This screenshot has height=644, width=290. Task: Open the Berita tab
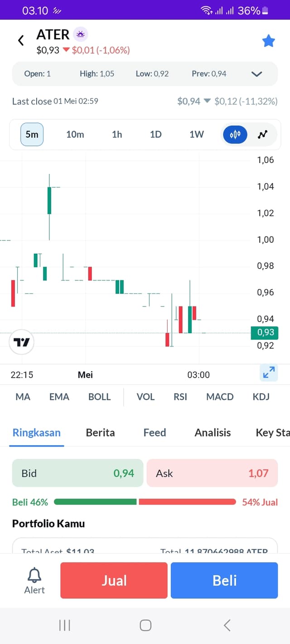tap(100, 433)
